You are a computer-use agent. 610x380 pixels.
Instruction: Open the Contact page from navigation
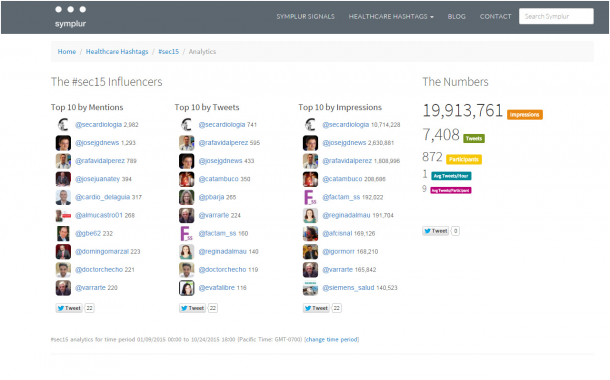click(x=495, y=16)
